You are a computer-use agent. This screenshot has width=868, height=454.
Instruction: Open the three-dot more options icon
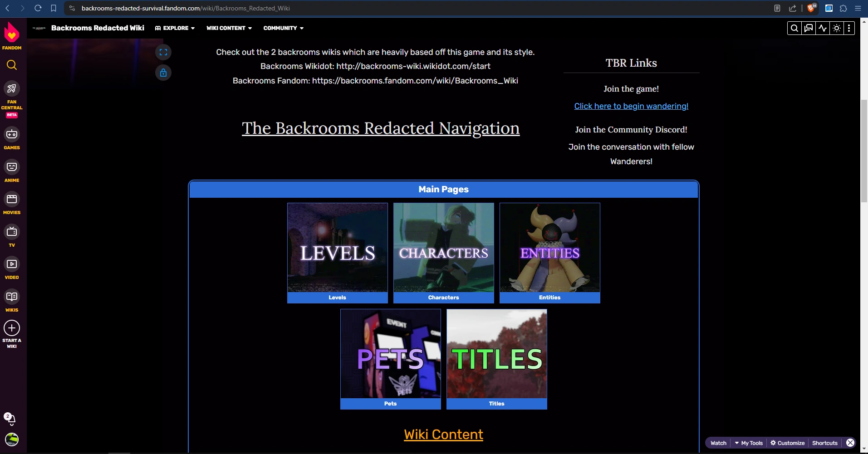tap(849, 28)
